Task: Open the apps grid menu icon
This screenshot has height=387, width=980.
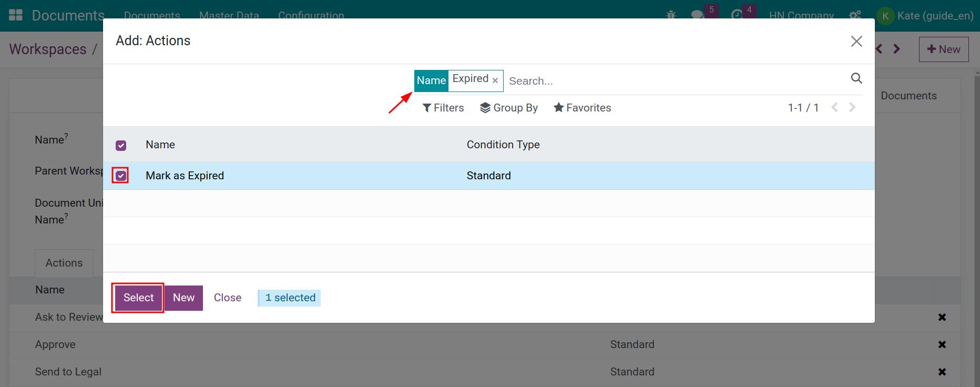Action: (x=16, y=15)
